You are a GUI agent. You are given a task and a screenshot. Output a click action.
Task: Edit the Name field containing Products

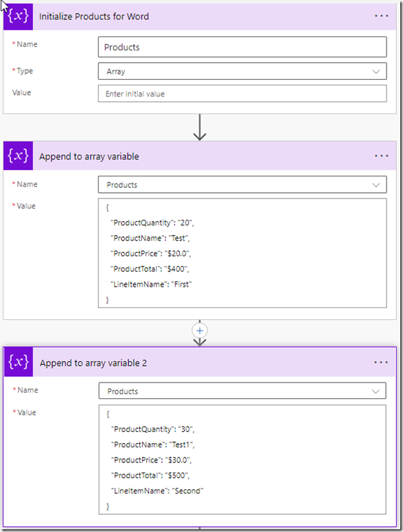pyautogui.click(x=242, y=47)
